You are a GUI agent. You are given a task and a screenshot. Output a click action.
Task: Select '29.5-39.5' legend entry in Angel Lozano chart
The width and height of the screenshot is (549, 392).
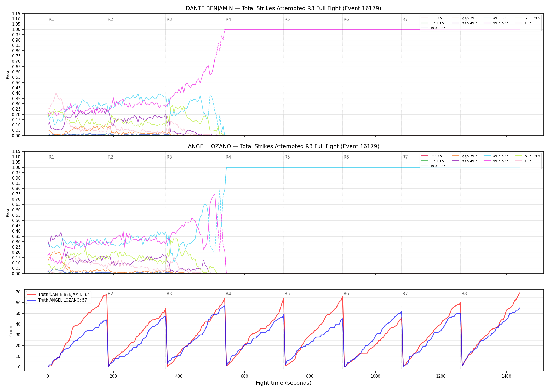pyautogui.click(x=465, y=156)
